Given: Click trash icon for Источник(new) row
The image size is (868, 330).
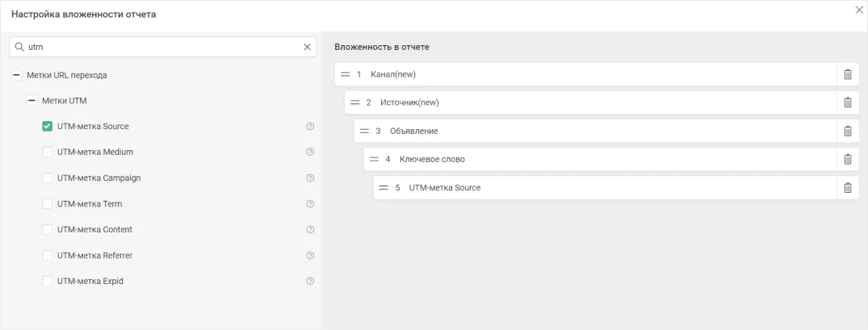Looking at the screenshot, I should point(847,102).
